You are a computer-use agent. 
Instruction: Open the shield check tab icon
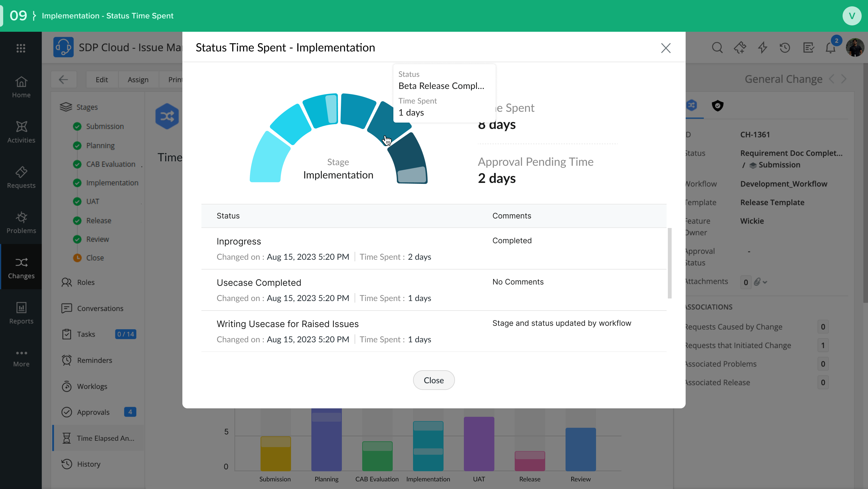click(x=718, y=106)
